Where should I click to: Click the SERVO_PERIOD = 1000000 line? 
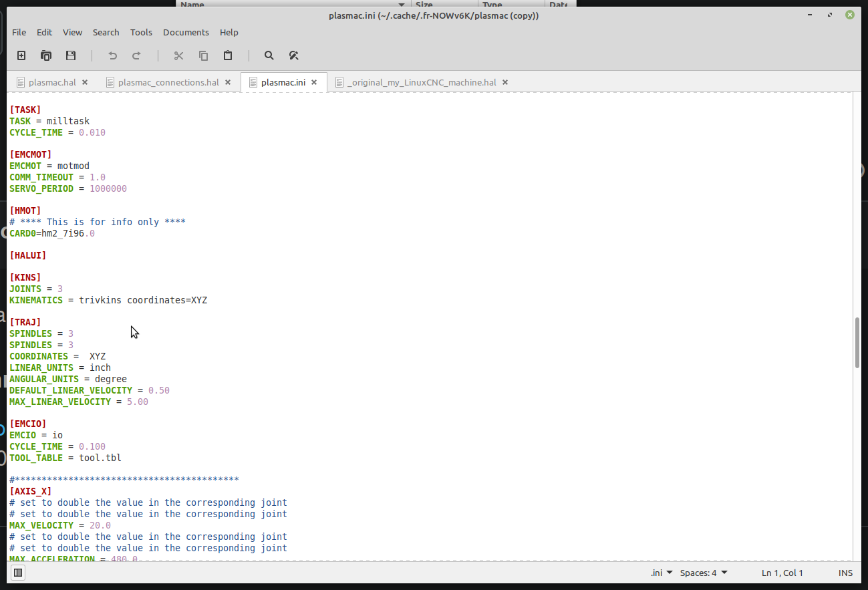pyautogui.click(x=68, y=188)
